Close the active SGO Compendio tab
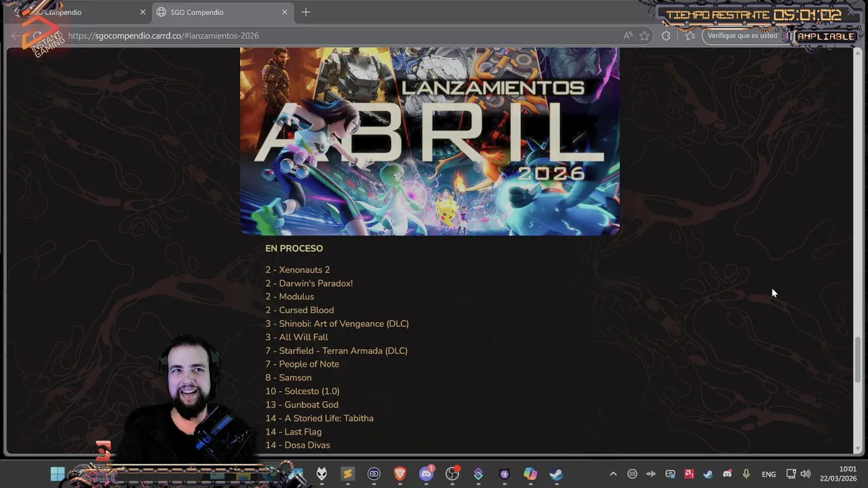Image resolution: width=868 pixels, height=488 pixels. (285, 12)
